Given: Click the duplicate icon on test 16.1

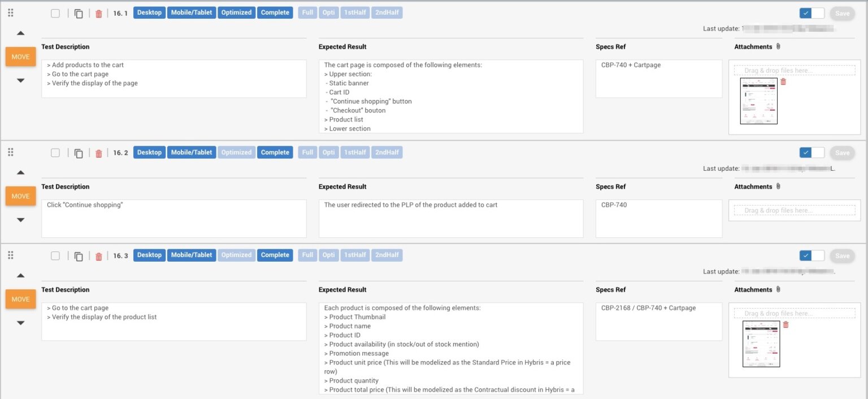Looking at the screenshot, I should pos(79,12).
